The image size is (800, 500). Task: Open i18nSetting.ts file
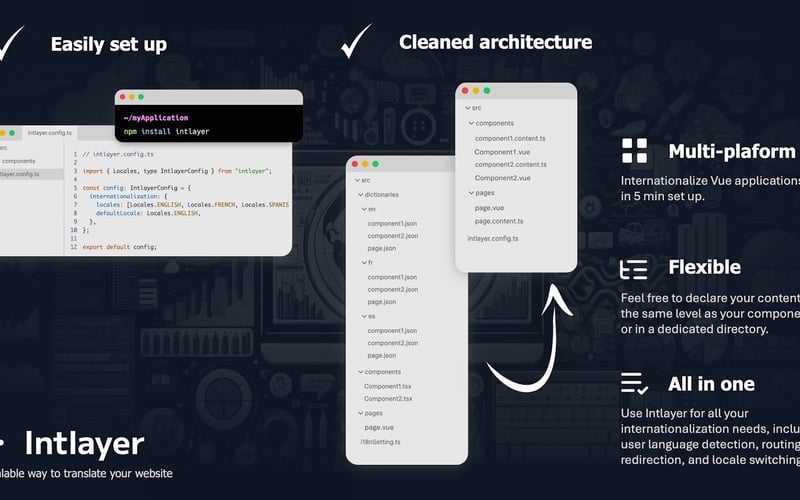pos(381,442)
